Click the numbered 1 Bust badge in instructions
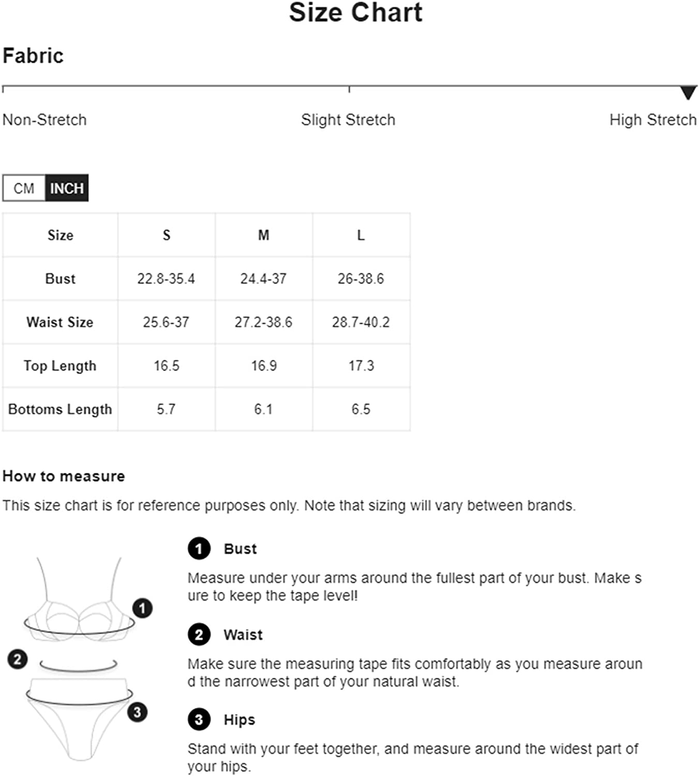 pos(199,549)
